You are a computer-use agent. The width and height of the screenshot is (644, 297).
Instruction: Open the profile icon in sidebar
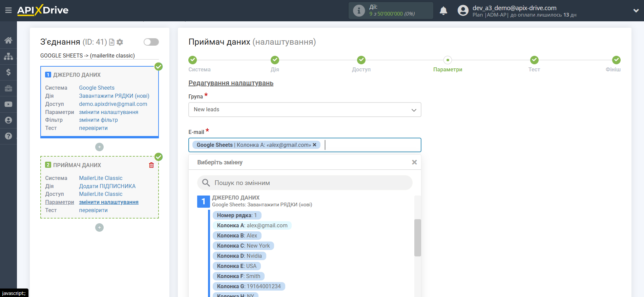pyautogui.click(x=8, y=120)
